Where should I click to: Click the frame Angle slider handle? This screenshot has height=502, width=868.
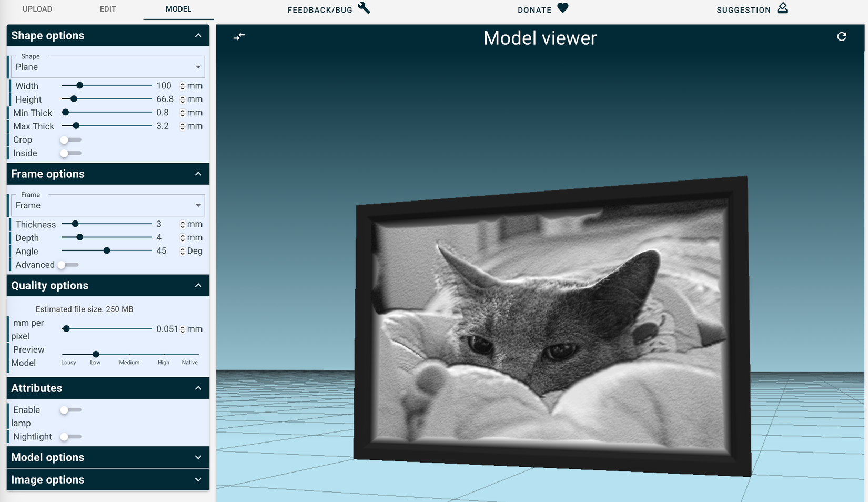coord(107,250)
